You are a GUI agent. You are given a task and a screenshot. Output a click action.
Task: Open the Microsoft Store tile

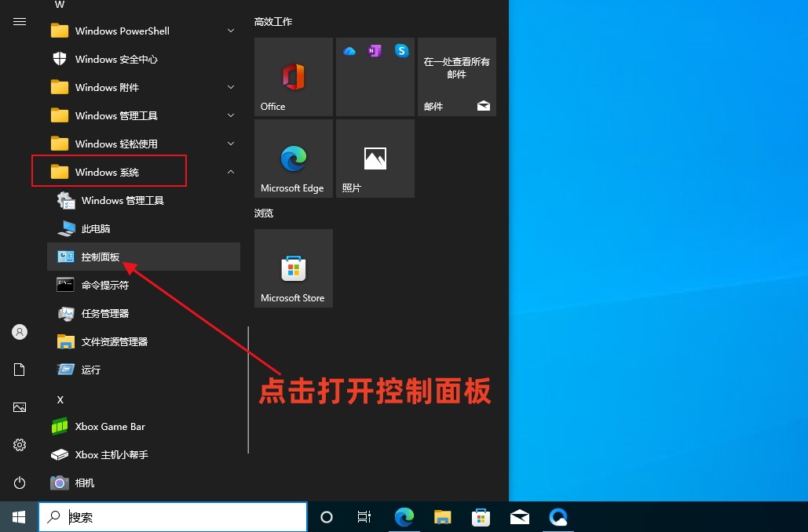coord(294,268)
